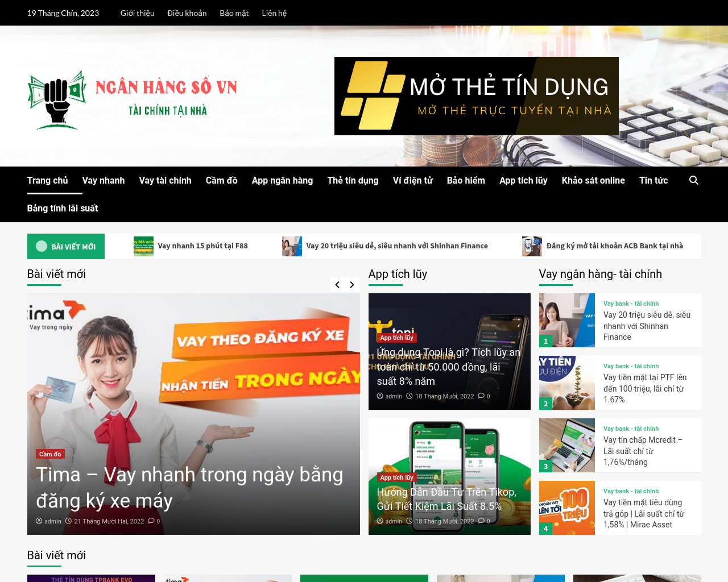Open Vay tài chính menu item

point(165,180)
